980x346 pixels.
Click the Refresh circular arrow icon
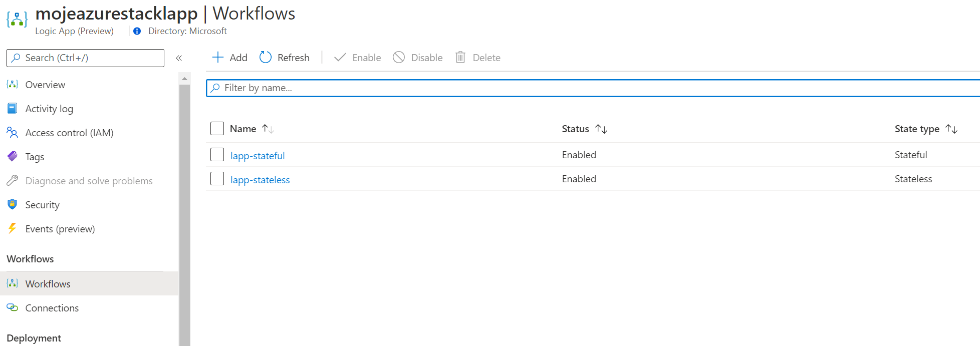click(266, 58)
